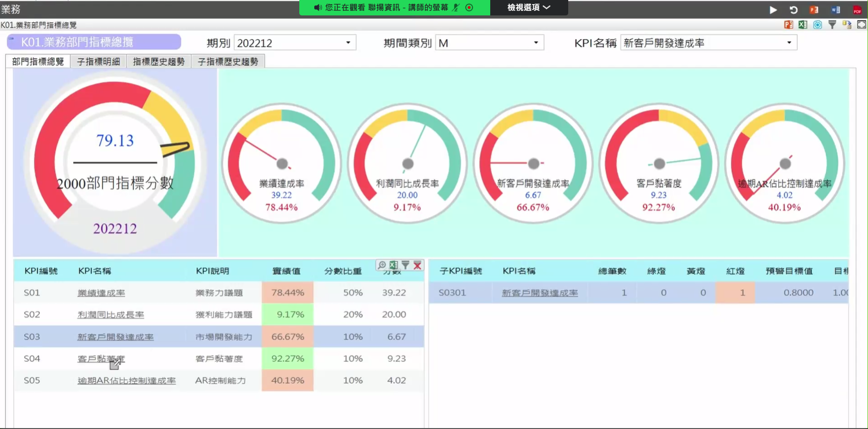Export KPI table to Excel from its floating toolbar
Image resolution: width=868 pixels, height=429 pixels.
pyautogui.click(x=393, y=265)
